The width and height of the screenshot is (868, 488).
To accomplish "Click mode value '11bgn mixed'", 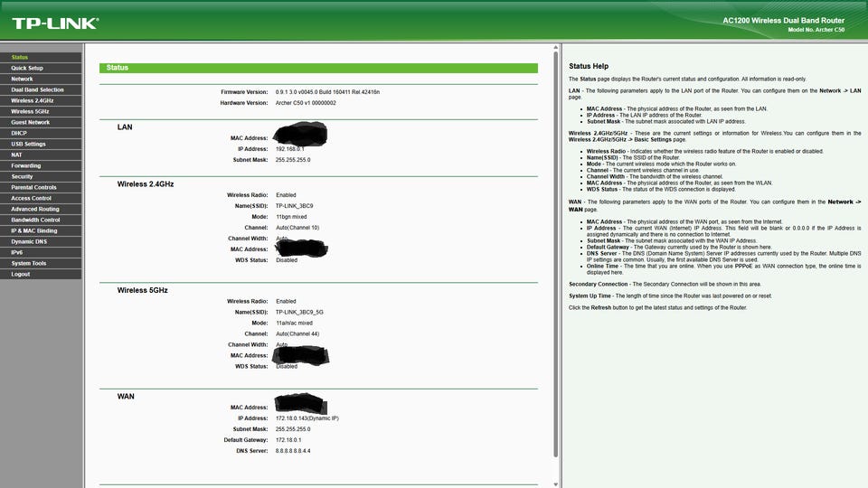I will [x=291, y=217].
